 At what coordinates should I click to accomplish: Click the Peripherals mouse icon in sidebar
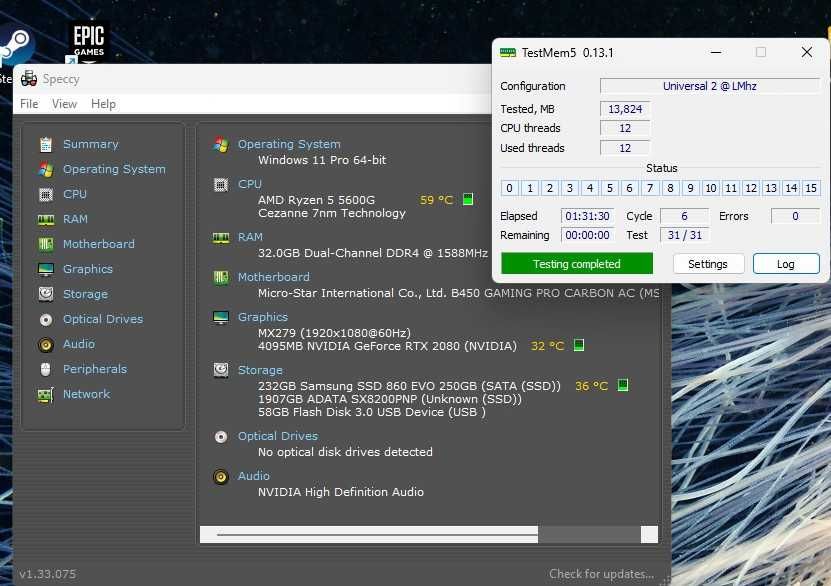click(46, 369)
